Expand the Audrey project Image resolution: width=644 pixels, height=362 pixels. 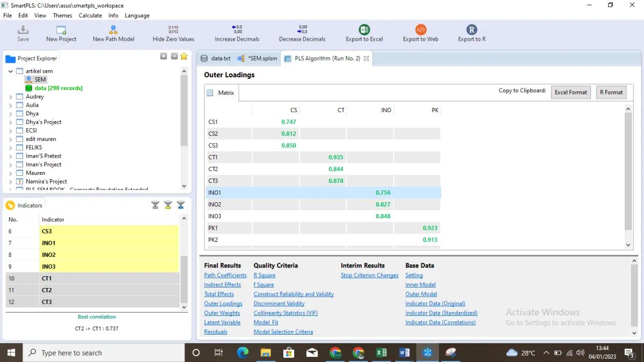[11, 97]
